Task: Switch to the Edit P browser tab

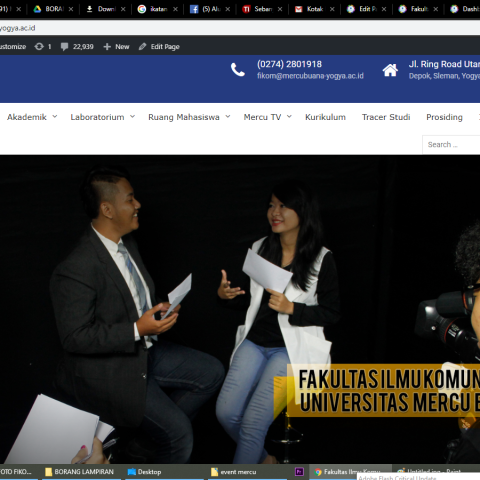Action: click(x=365, y=9)
